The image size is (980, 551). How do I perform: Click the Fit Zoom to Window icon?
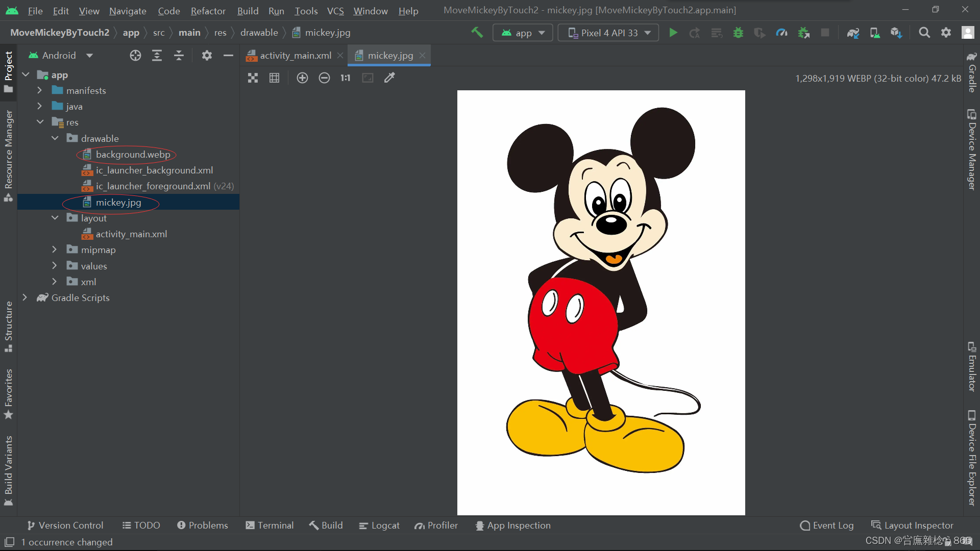[367, 78]
